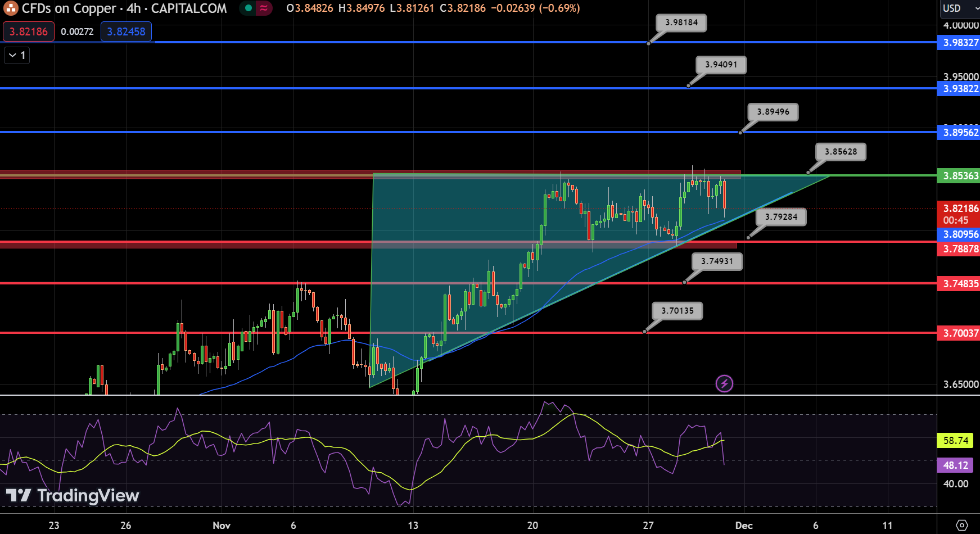Click the current price 3.82186 countdown label
980x534 pixels.
pyautogui.click(x=959, y=214)
